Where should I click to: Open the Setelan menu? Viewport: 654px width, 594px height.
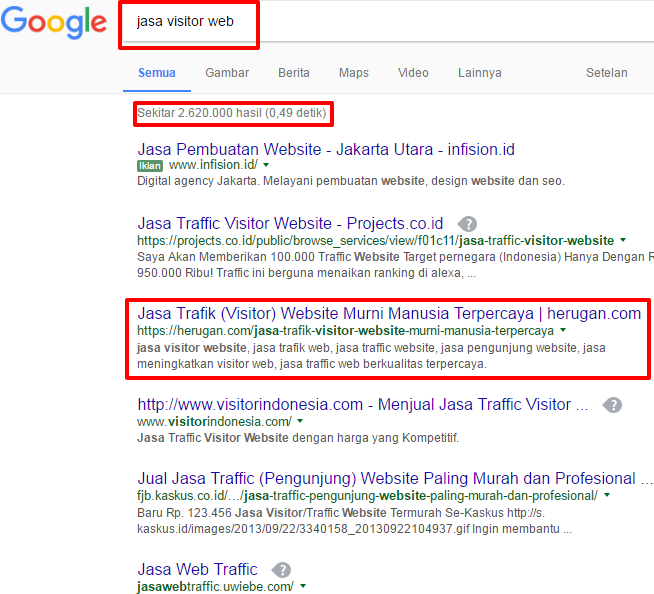[x=606, y=73]
